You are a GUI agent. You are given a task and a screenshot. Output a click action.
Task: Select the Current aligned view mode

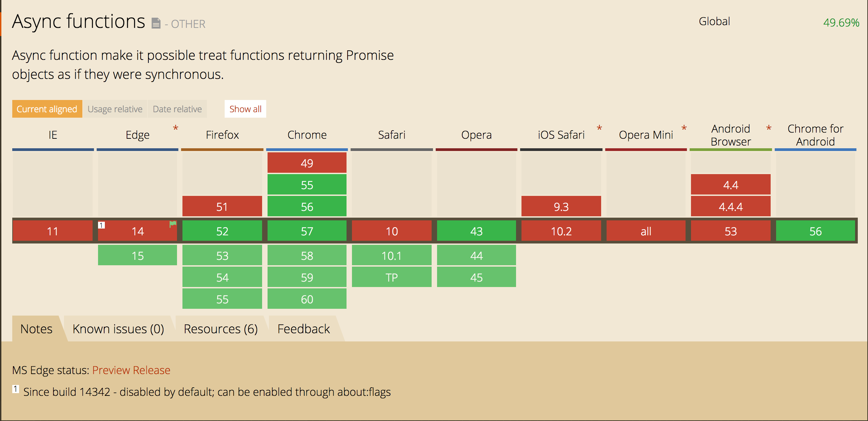pos(47,109)
